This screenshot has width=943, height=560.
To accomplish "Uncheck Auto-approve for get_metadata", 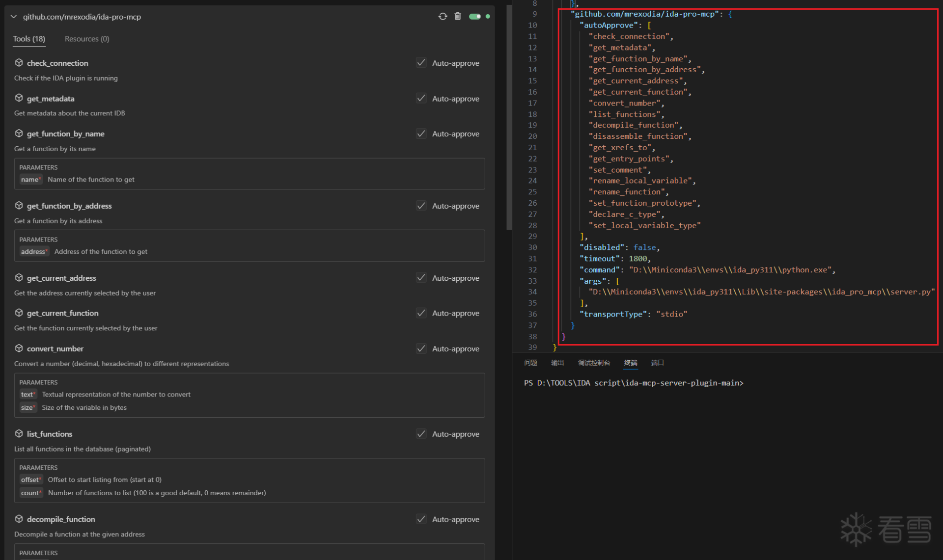I will click(x=421, y=98).
